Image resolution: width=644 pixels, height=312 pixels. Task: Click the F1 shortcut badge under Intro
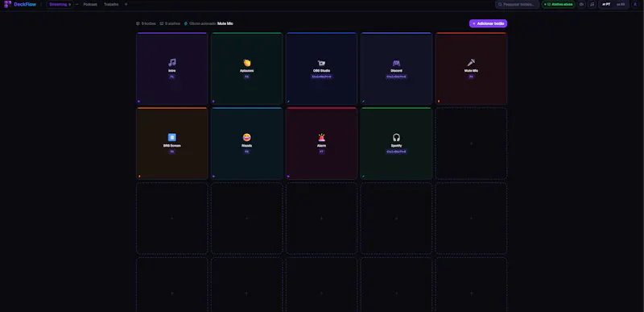172,77
